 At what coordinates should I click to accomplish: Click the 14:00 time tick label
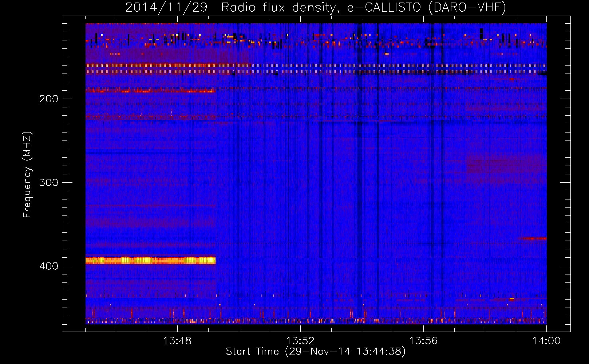pos(546,341)
